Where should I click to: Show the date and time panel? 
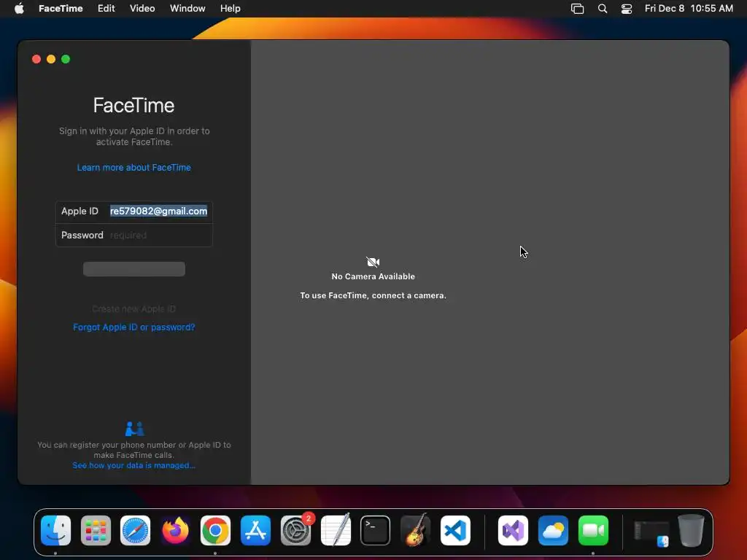coord(689,9)
